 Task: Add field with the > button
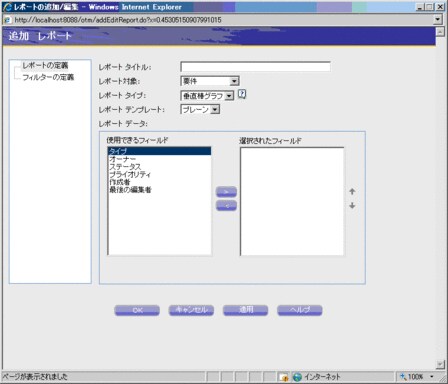point(226,192)
